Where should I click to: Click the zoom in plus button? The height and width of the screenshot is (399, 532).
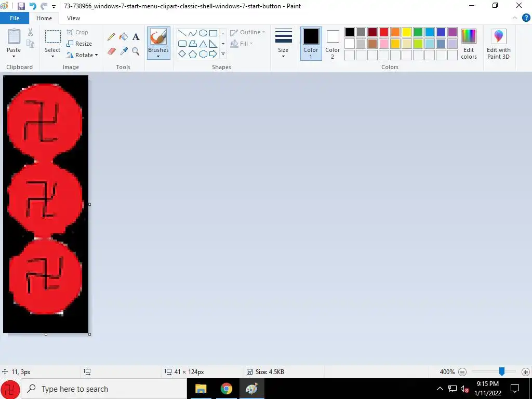click(x=526, y=372)
